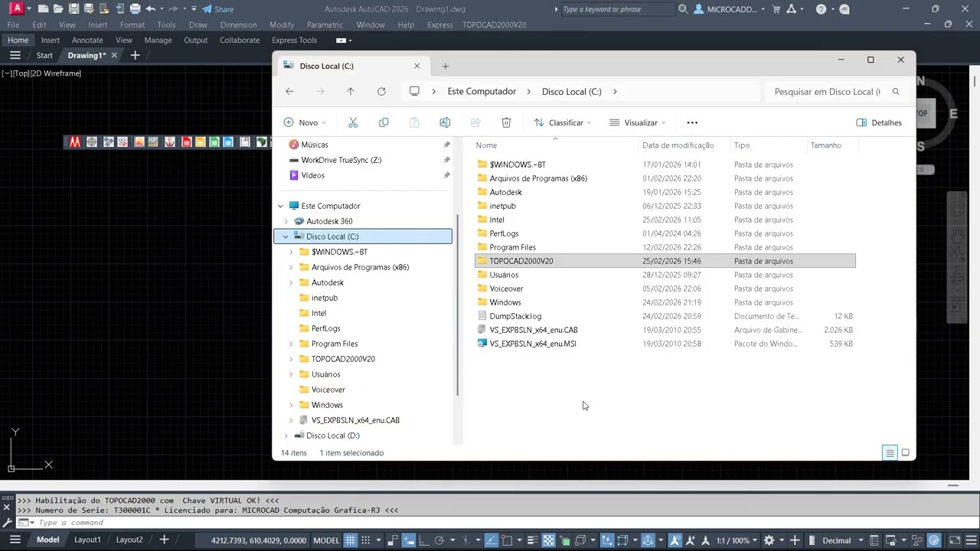Click the search magnifier icon in AutoCAD title bar
Image resolution: width=980 pixels, height=551 pixels.
pyautogui.click(x=683, y=9)
